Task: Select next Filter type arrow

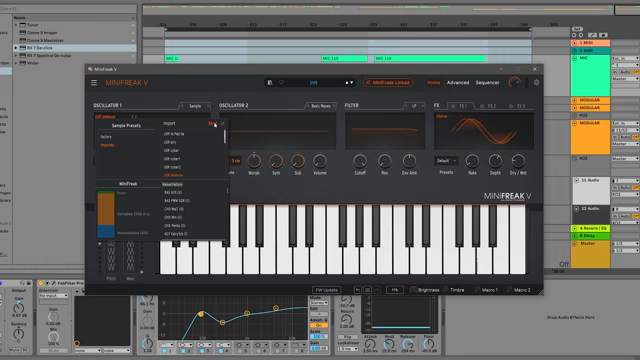Action: [x=422, y=106]
